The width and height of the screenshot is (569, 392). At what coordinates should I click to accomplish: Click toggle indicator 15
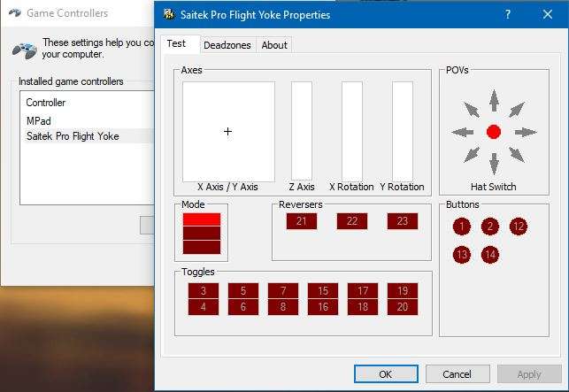coord(323,291)
